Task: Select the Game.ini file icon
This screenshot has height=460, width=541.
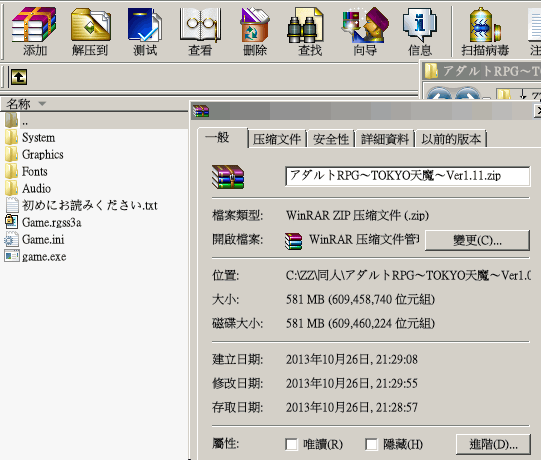Action: pos(11,239)
